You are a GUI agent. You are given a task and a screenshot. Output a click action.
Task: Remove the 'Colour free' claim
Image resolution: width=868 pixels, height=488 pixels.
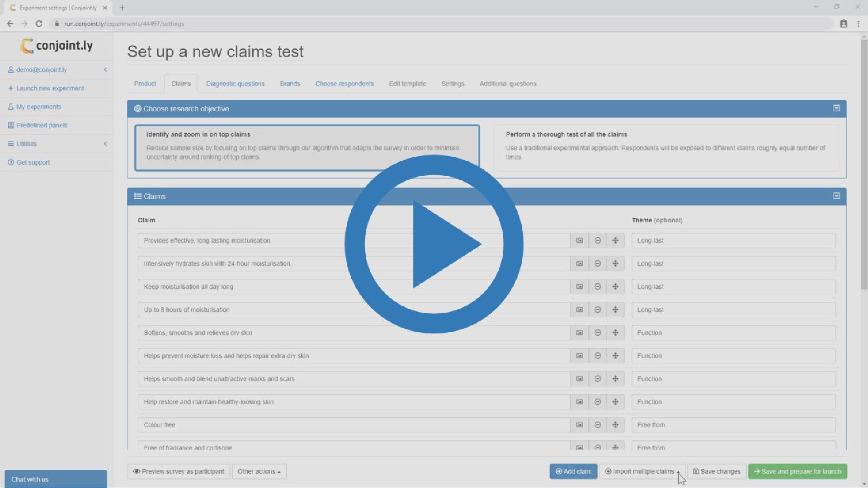point(597,425)
